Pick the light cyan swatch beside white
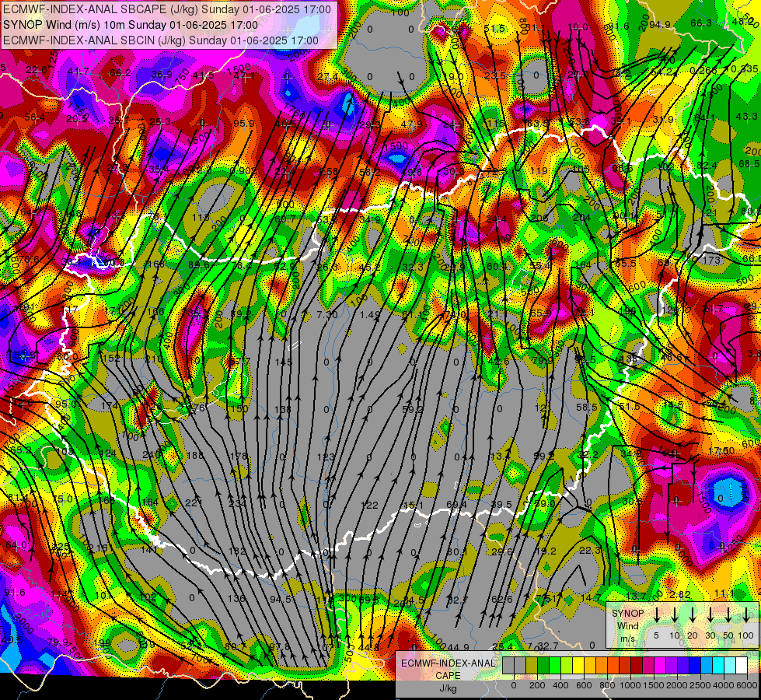The image size is (761, 700). [729, 666]
